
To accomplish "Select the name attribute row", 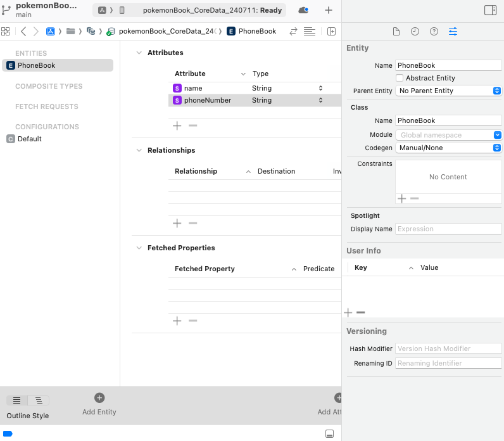I will coord(255,88).
